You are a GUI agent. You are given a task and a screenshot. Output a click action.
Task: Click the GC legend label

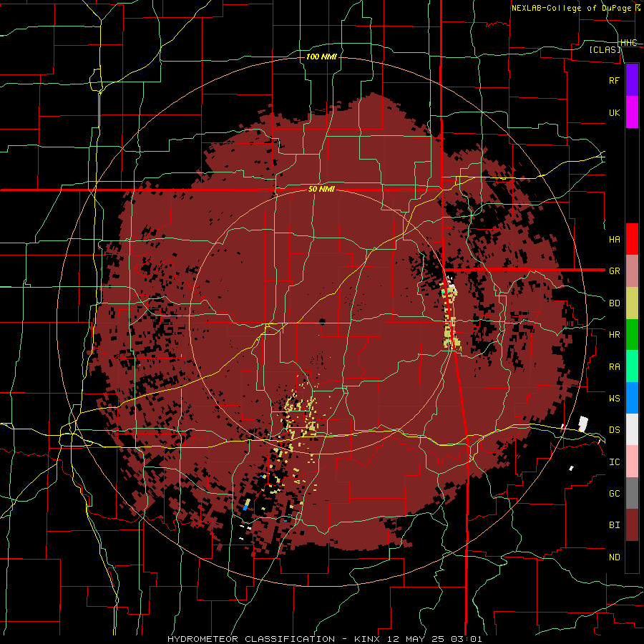click(614, 494)
